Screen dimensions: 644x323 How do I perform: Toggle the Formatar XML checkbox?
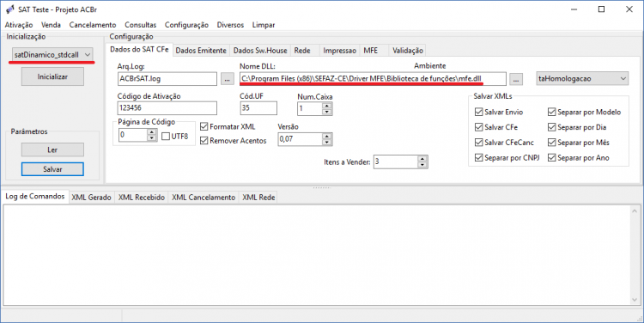click(204, 126)
